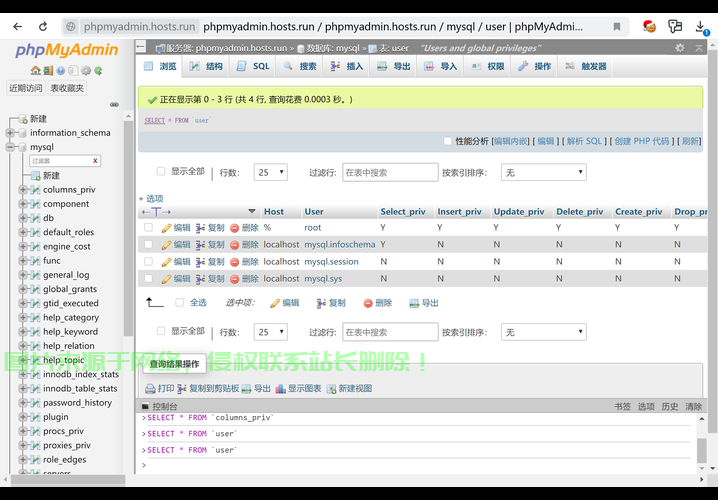The width and height of the screenshot is (718, 500).
Task: Open the lower row count 25 dropdown
Action: click(271, 332)
